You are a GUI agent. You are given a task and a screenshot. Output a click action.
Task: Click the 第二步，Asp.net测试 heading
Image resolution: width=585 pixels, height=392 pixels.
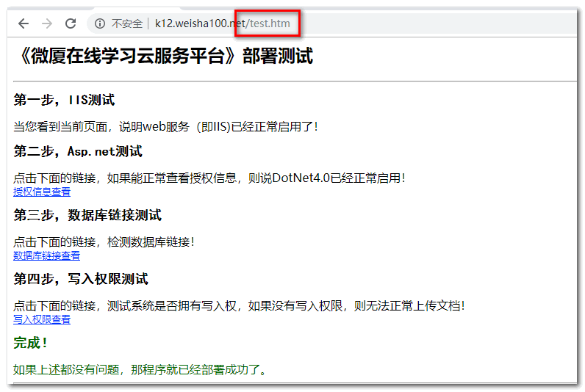coord(78,151)
